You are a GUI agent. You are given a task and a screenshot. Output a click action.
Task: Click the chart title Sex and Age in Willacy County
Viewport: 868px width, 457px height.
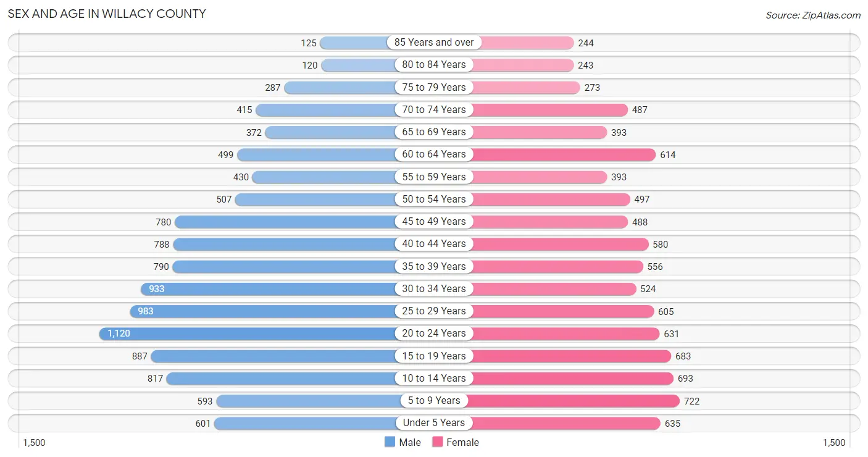click(107, 14)
